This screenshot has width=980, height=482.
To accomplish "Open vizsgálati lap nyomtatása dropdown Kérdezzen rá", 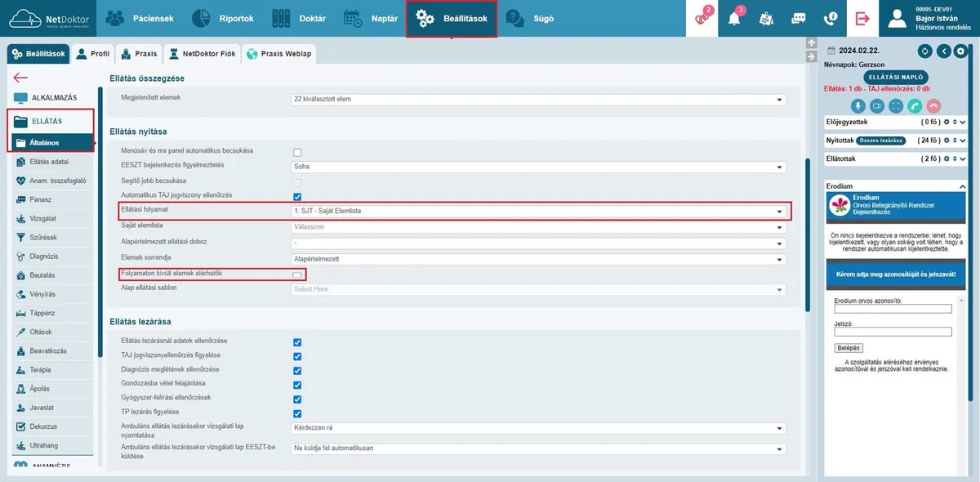I will (539, 428).
